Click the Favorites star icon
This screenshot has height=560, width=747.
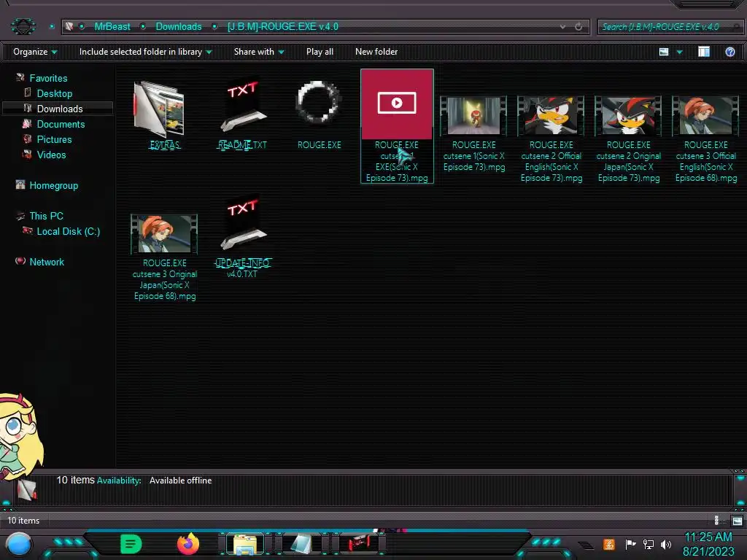[20, 77]
